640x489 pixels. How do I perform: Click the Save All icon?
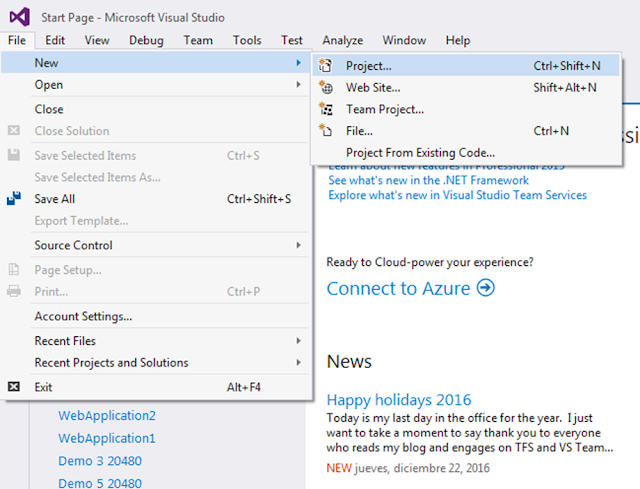point(14,198)
